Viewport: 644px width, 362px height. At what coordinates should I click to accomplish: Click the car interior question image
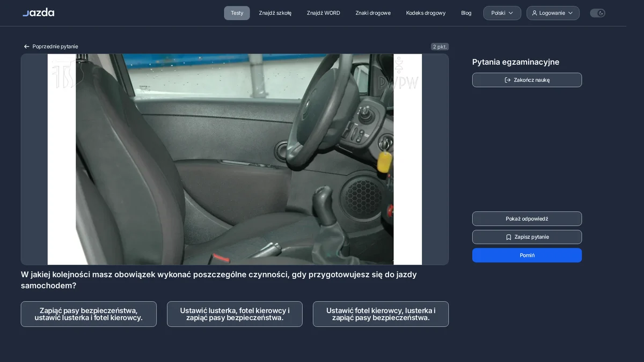coord(235,159)
